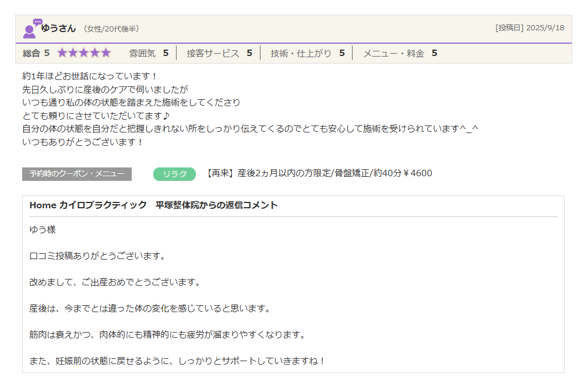Click the salon reply heading 返信コメント
Viewport: 588px width, 388px height.
coord(153,205)
